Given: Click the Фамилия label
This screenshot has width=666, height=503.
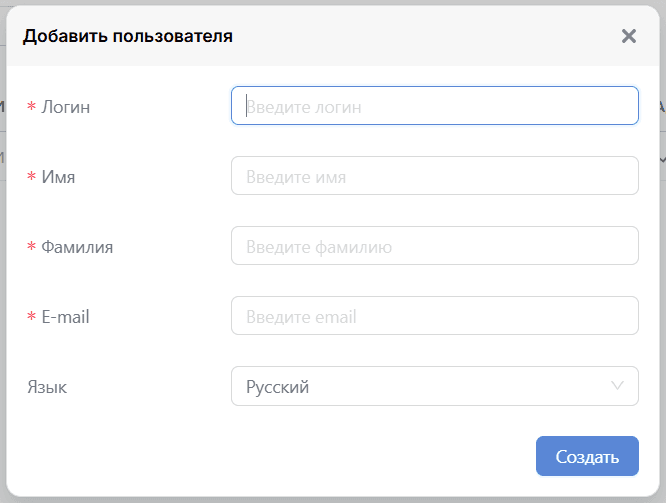Looking at the screenshot, I should (77, 247).
